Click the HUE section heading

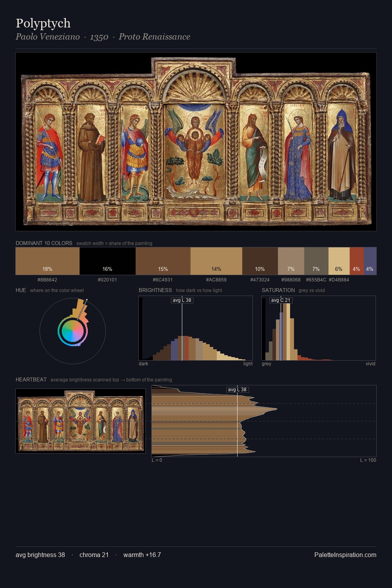coord(21,290)
